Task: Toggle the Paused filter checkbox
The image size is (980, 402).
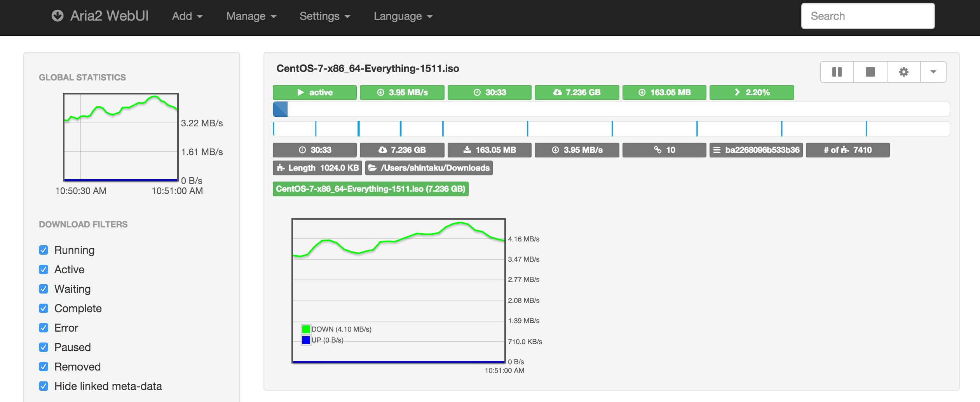Action: coord(44,347)
